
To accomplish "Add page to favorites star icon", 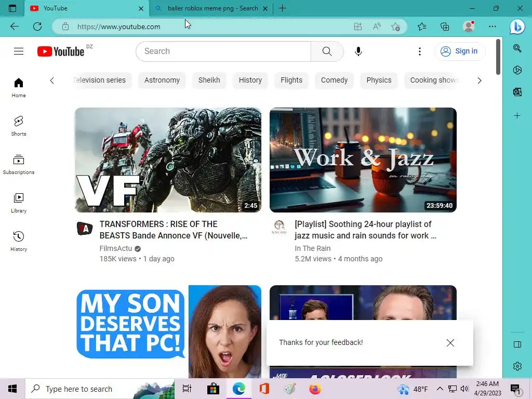I will tap(395, 26).
